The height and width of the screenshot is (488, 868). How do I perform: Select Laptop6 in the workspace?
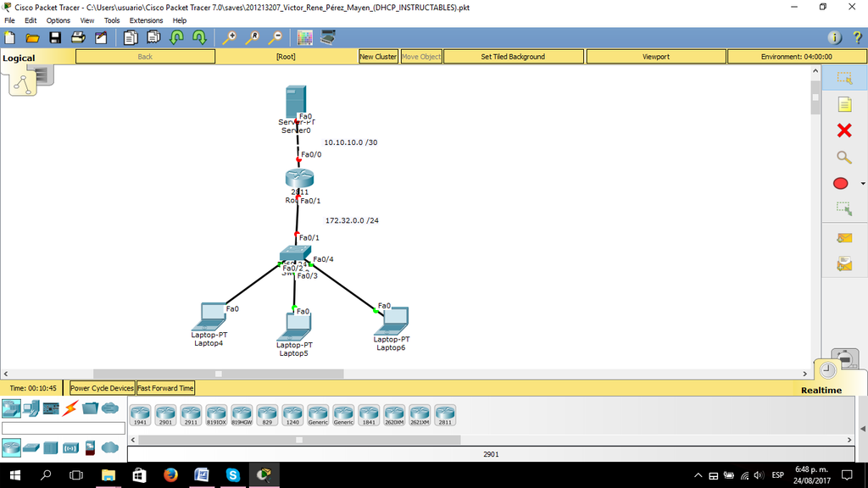392,321
